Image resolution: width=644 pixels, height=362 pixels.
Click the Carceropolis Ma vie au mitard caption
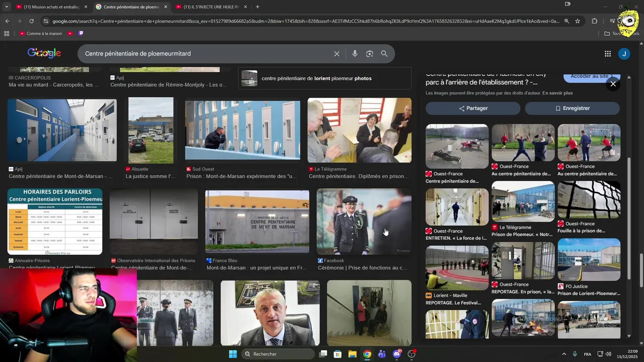point(54,85)
